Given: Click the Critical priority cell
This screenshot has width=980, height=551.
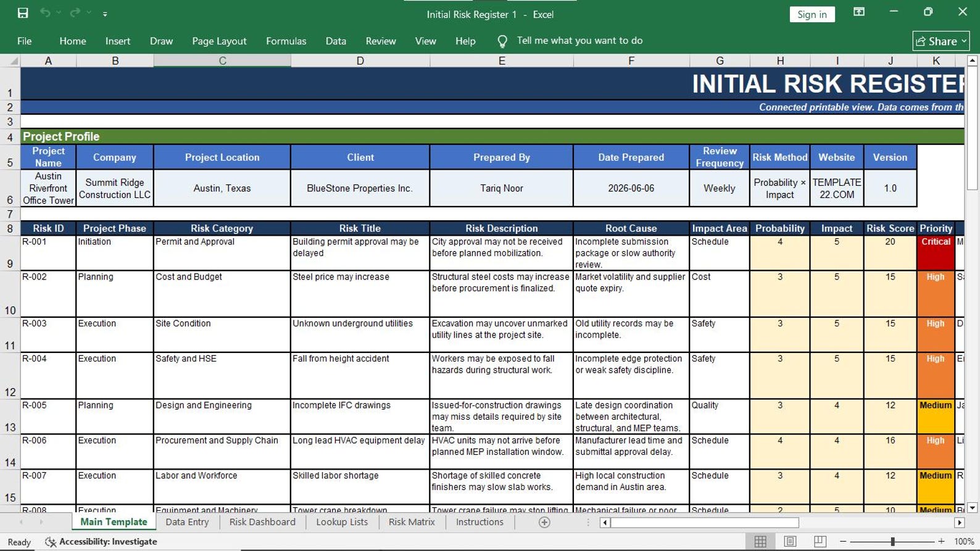Looking at the screenshot, I should 936,253.
